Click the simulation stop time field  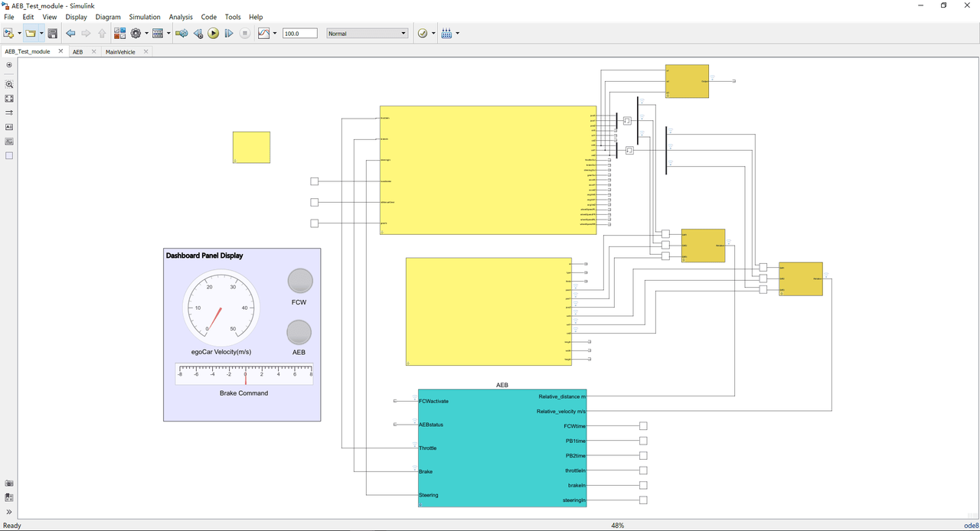(x=299, y=34)
